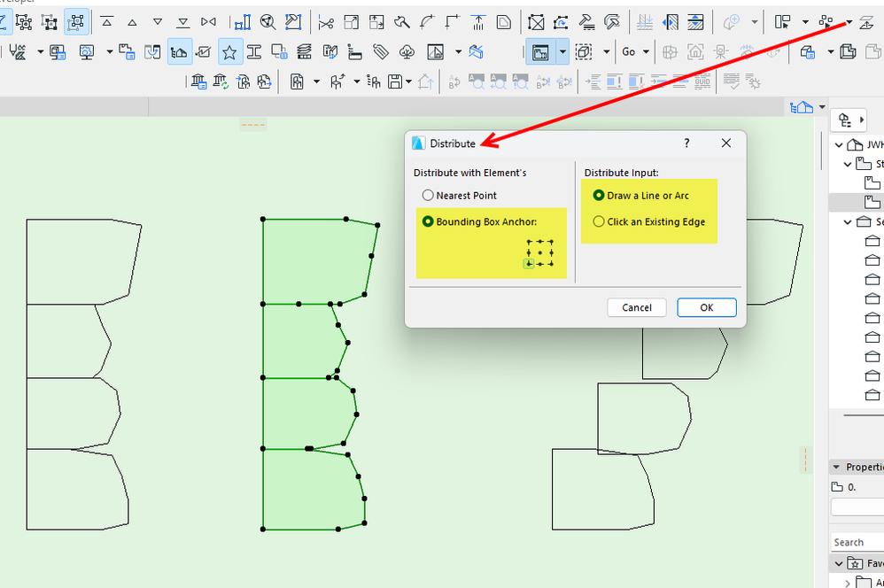
Task: Click the layered building materials icon
Action: (x=304, y=52)
